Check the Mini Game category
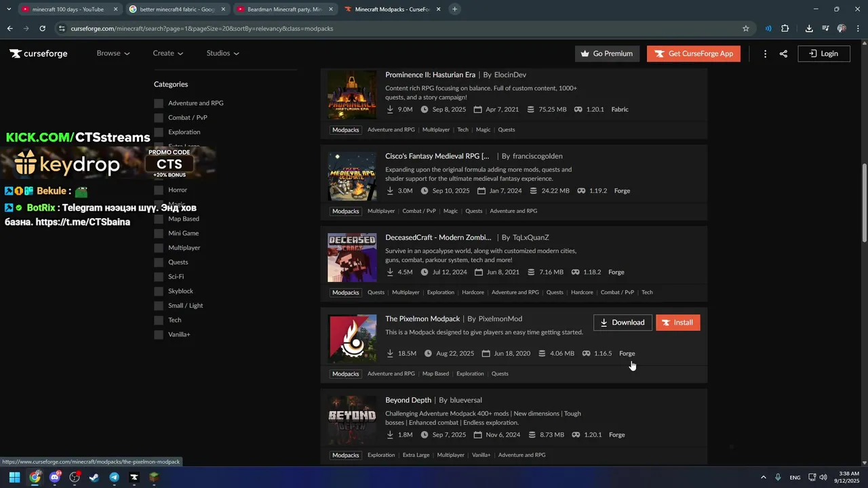 click(x=159, y=233)
